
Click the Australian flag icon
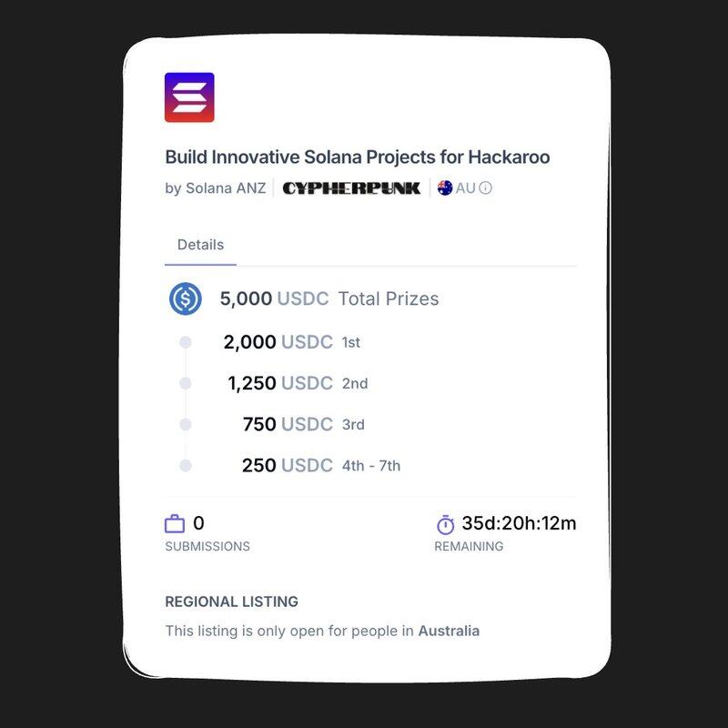click(445, 188)
